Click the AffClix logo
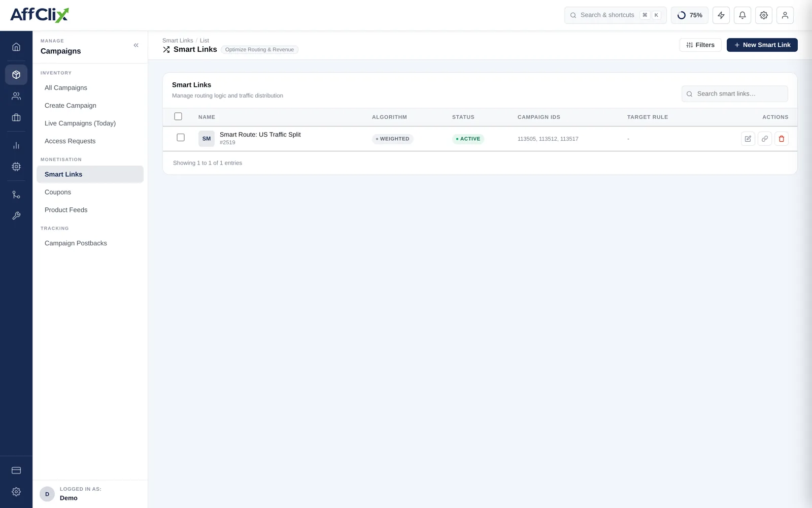 point(40,15)
